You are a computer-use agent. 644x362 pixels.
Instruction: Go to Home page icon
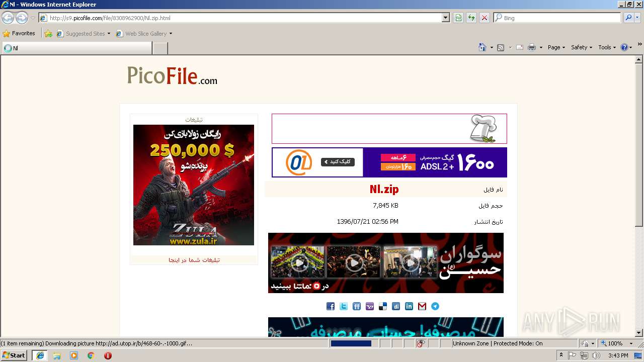tap(482, 47)
